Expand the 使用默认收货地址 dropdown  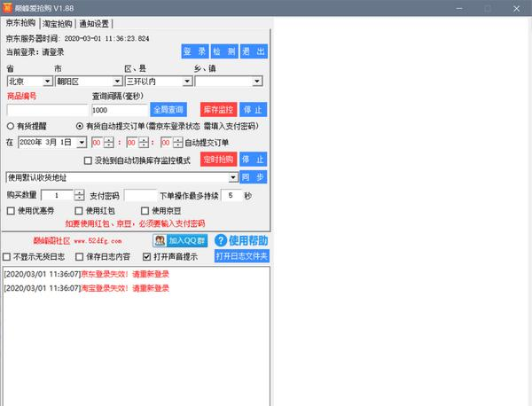click(x=233, y=177)
